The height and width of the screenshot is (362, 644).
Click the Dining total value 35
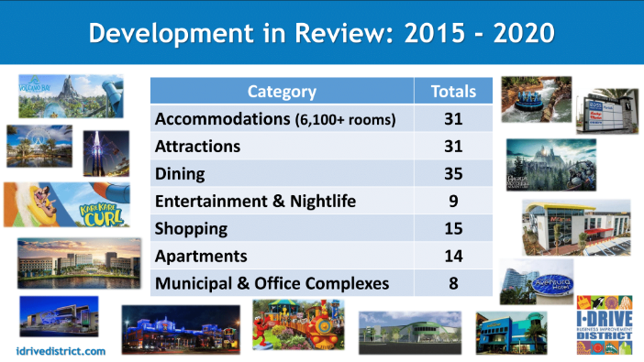pyautogui.click(x=453, y=173)
